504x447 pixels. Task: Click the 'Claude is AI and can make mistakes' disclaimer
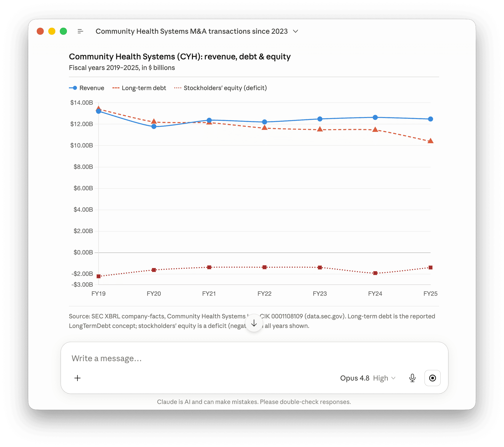[x=254, y=402]
